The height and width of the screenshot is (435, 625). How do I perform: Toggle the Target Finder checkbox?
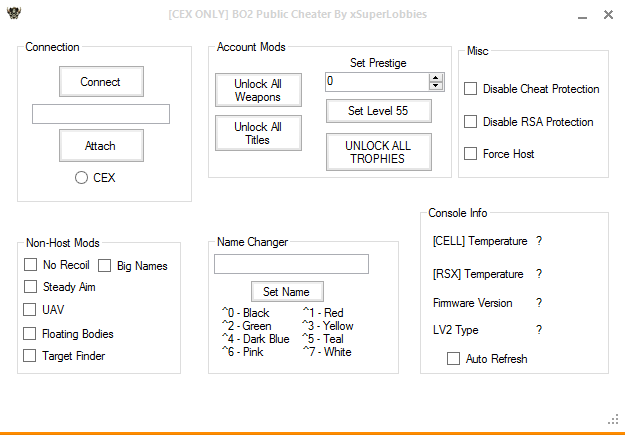29,356
